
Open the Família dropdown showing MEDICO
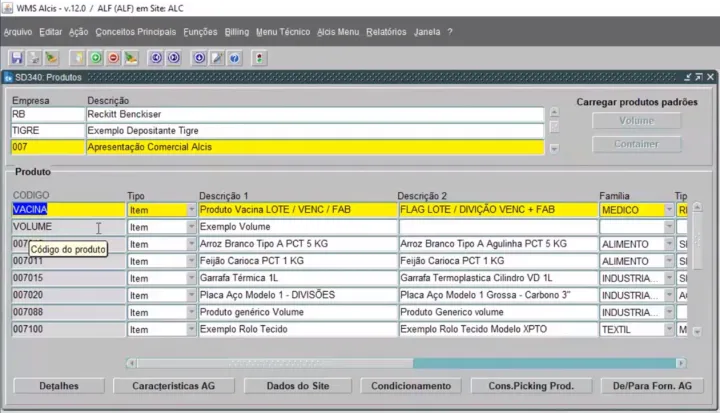pyautogui.click(x=669, y=210)
